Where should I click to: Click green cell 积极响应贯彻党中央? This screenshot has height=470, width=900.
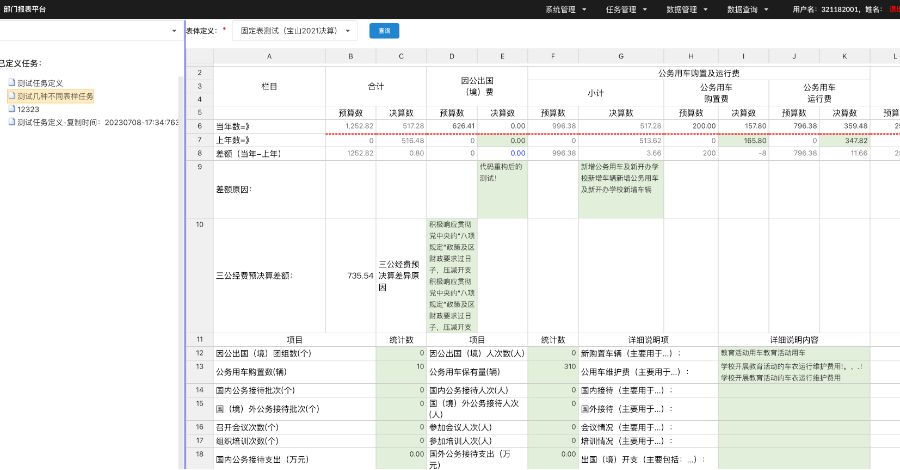tap(452, 275)
